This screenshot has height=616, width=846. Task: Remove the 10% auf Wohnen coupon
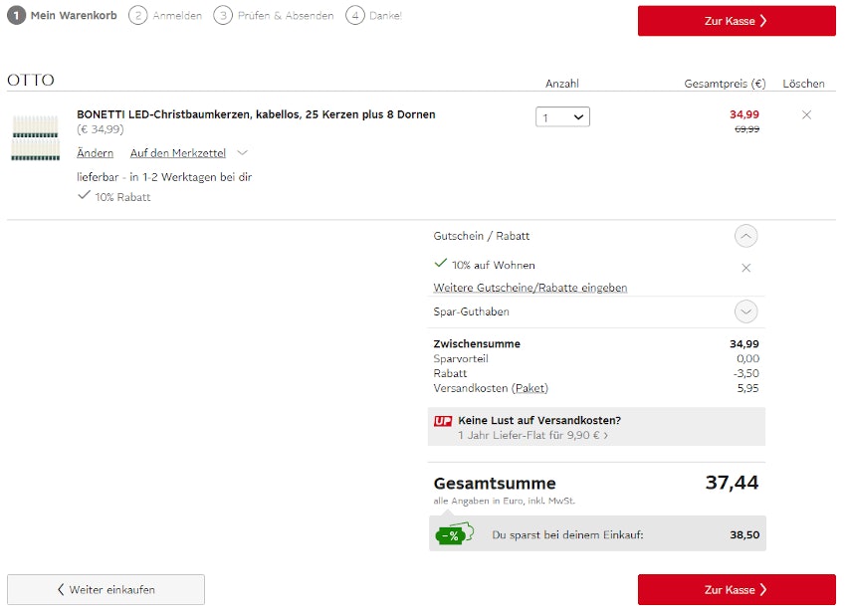745,268
